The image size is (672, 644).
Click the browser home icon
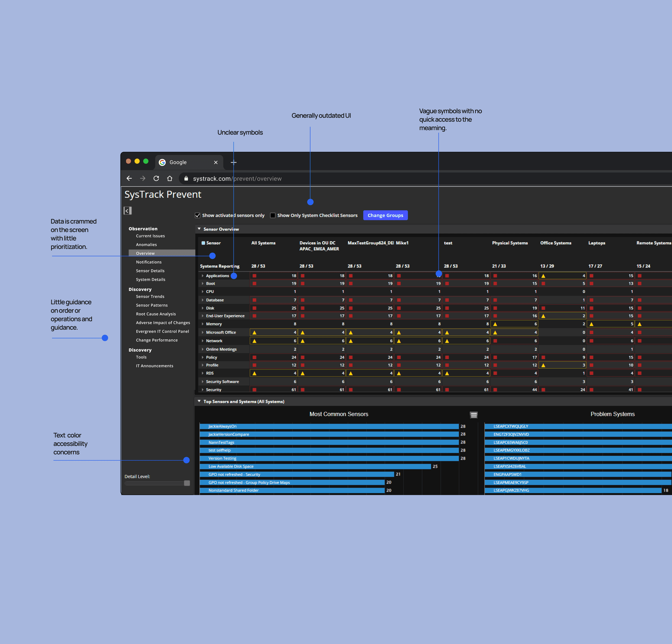[170, 178]
